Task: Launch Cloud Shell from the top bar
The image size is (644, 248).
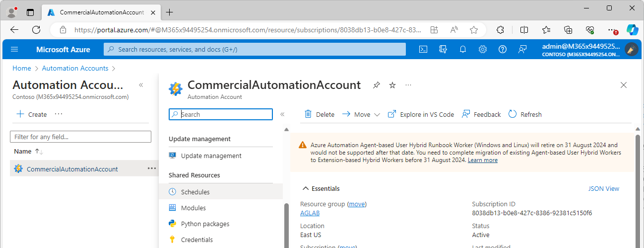Action: [423, 49]
